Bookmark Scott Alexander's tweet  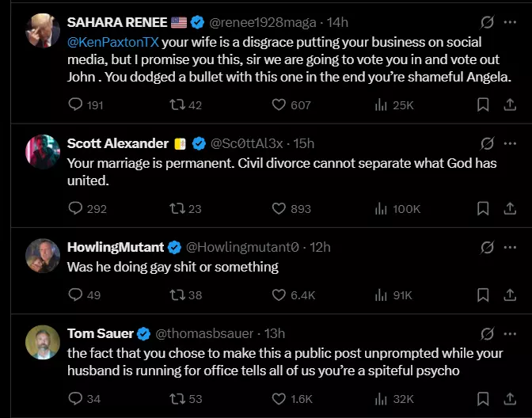coord(483,208)
